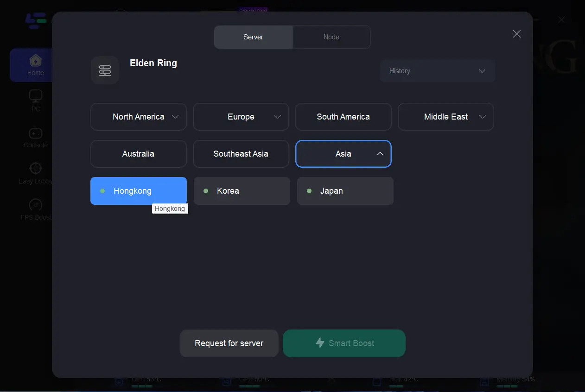Open the PC section icon
This screenshot has width=585, height=392.
point(35,96)
